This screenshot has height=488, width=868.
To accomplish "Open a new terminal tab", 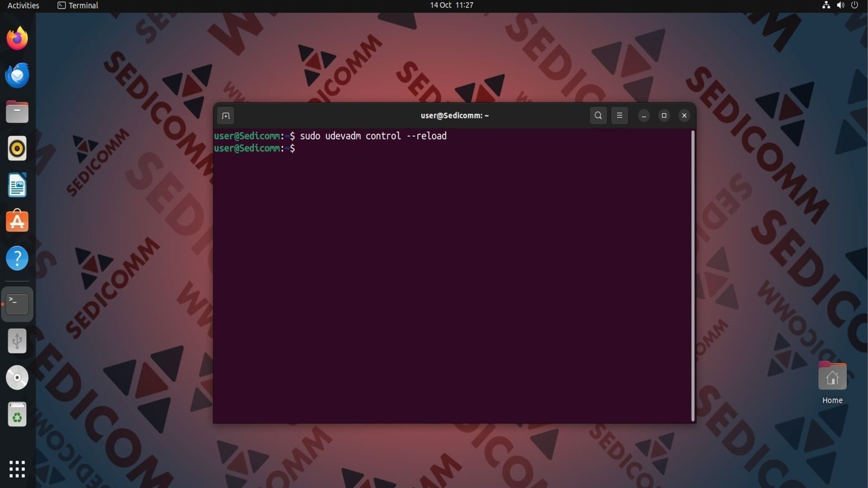I will [x=226, y=116].
